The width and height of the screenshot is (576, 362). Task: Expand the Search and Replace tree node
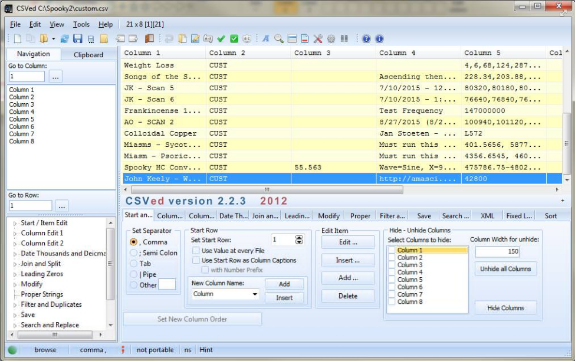(15, 325)
